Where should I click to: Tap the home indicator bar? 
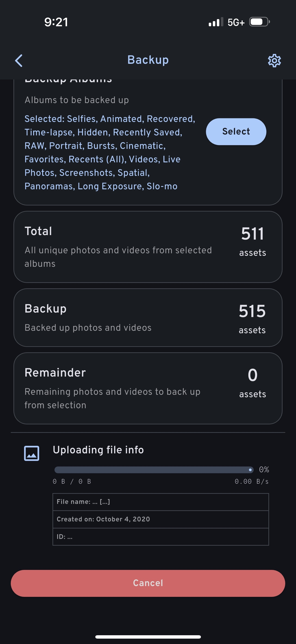(x=148, y=637)
